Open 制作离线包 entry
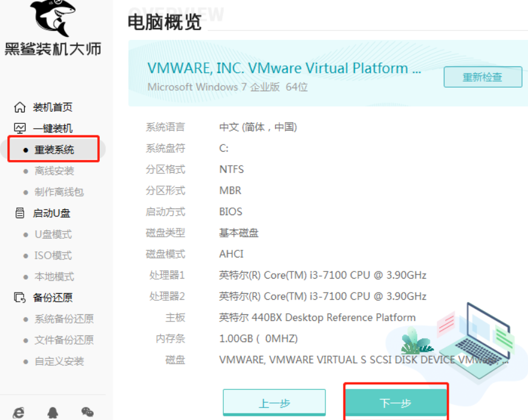The width and height of the screenshot is (528, 420). point(59,192)
